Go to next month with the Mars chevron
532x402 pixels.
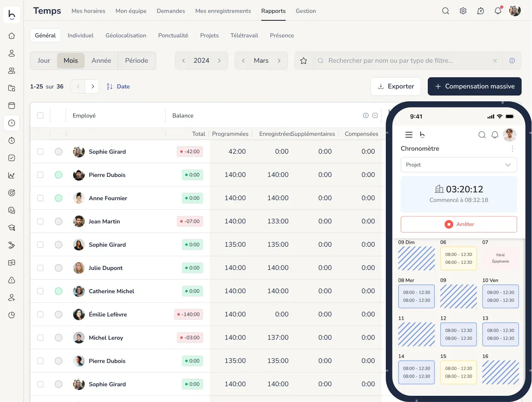[x=279, y=60]
